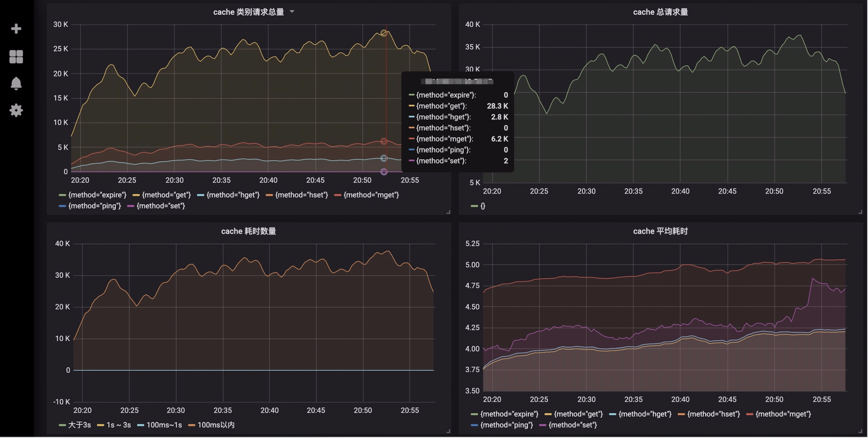The image size is (868, 438).
Task: Open the Configuration gear icon
Action: tap(16, 110)
